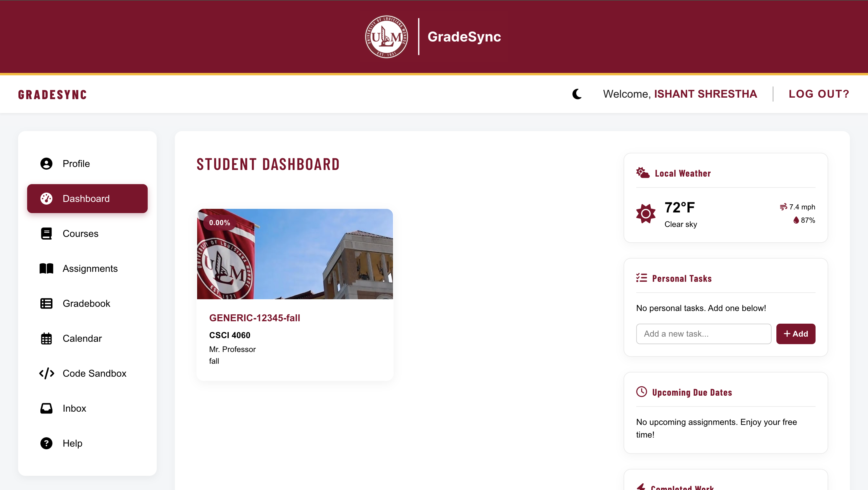This screenshot has width=868, height=490.
Task: Click the LOG OUT? link
Action: tap(819, 94)
